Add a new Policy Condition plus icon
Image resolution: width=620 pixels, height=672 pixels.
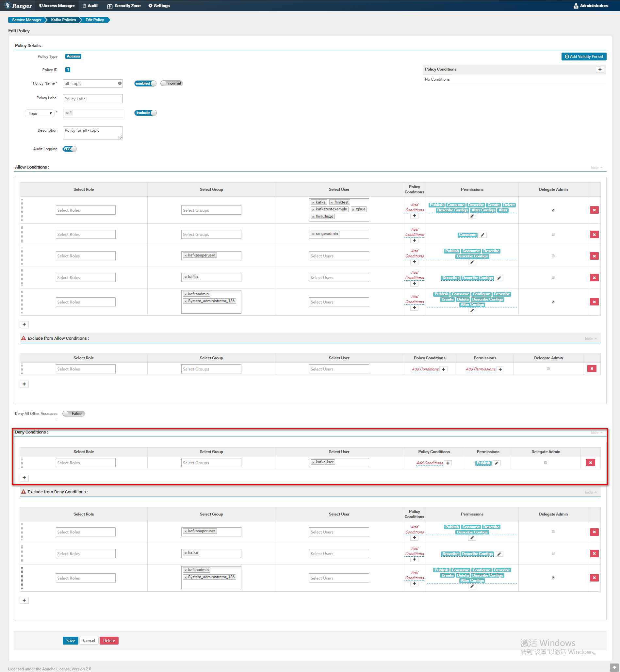click(x=600, y=70)
